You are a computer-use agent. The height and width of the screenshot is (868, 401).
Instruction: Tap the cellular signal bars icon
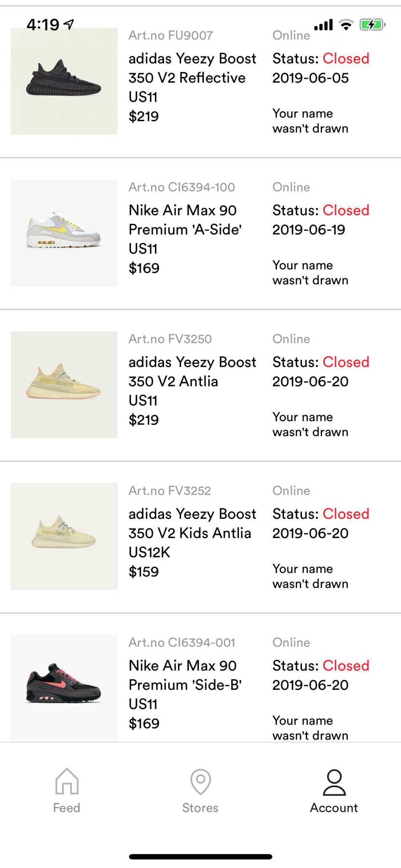pyautogui.click(x=323, y=25)
